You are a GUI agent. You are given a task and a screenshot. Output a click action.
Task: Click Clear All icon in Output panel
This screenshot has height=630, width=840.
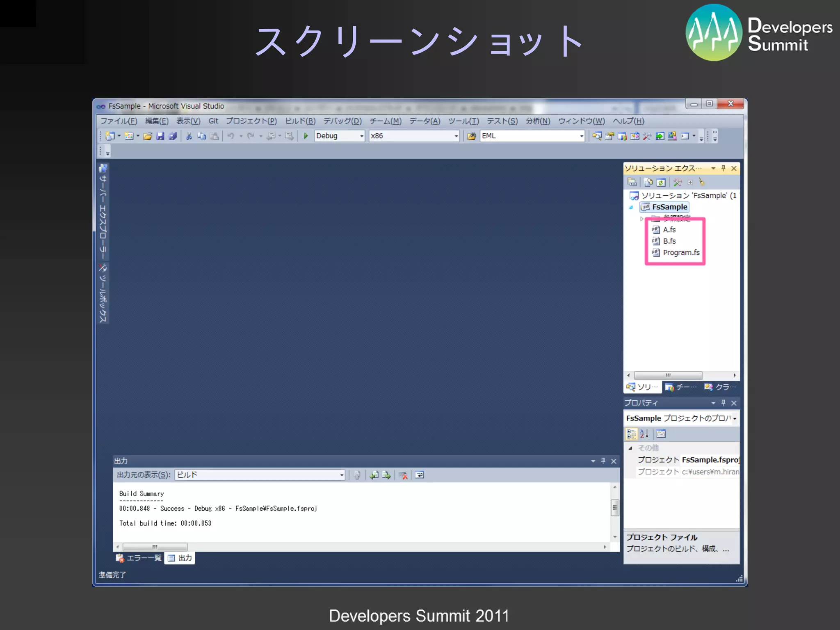403,475
